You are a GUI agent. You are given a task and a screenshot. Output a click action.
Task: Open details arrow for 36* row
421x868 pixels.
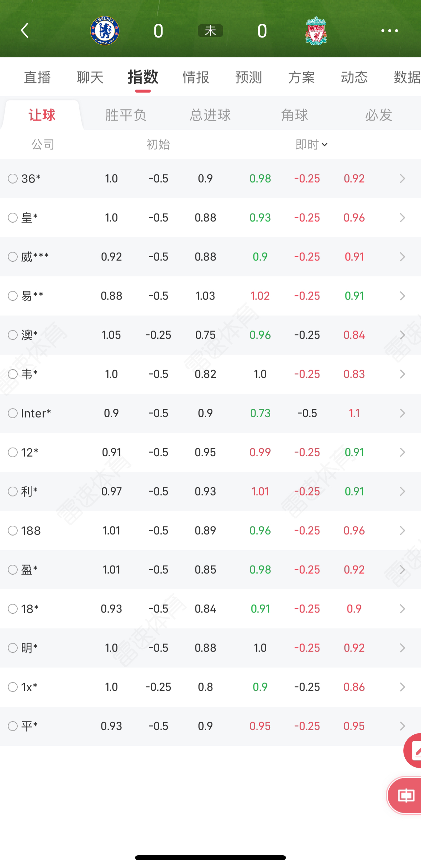pos(402,179)
